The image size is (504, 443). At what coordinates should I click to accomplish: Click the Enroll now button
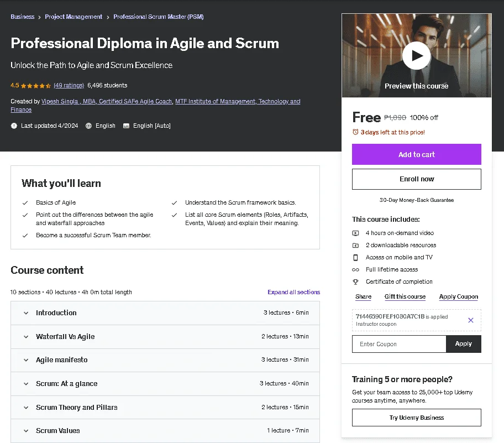click(x=417, y=179)
